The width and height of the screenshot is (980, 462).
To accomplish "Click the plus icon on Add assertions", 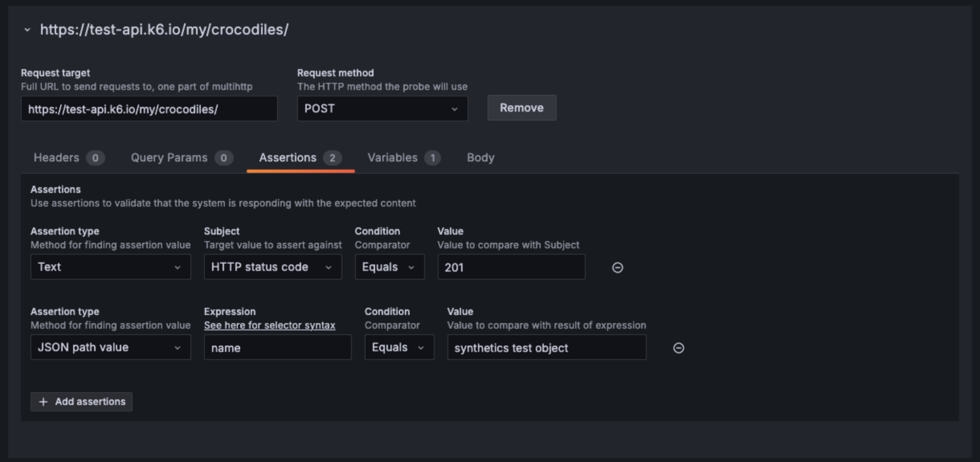I will tap(43, 402).
